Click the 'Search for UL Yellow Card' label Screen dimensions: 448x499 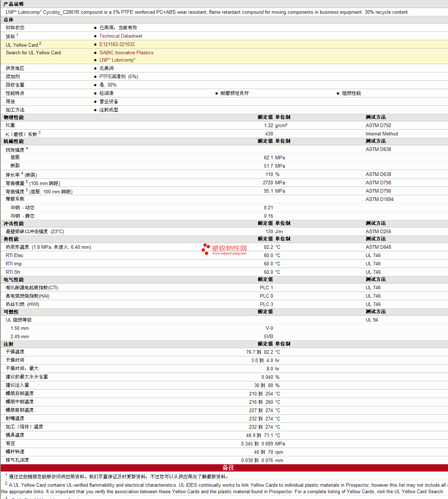(33, 53)
